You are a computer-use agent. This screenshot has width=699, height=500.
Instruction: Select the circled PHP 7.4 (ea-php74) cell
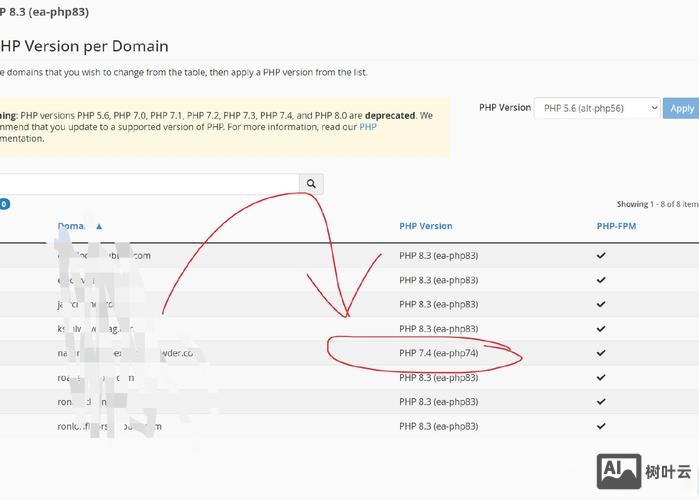[438, 353]
